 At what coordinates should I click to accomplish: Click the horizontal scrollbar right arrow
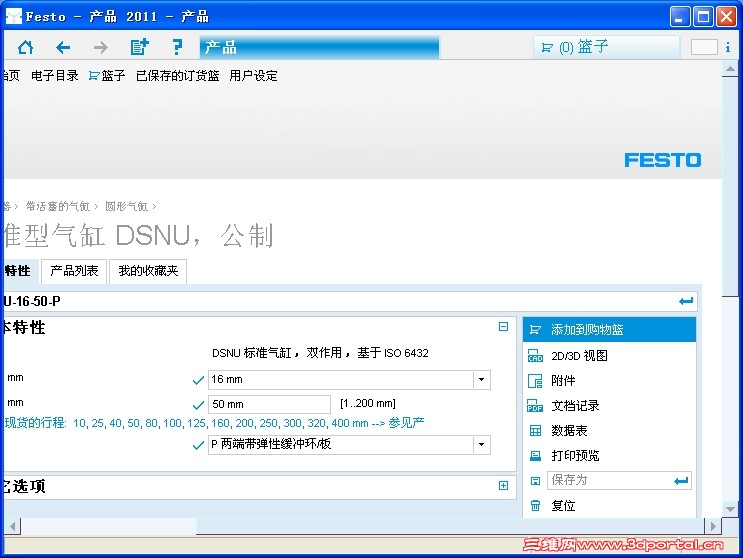pos(713,526)
